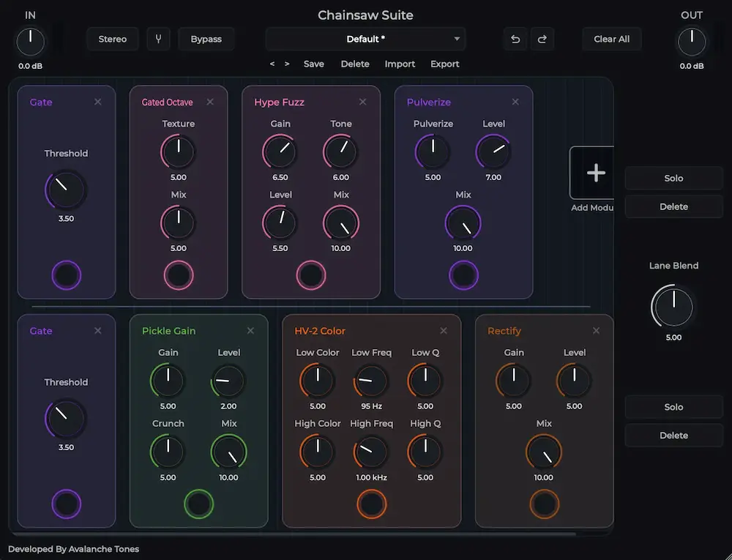
Task: Click the HV-2 Color Low Color knob
Action: 318,381
